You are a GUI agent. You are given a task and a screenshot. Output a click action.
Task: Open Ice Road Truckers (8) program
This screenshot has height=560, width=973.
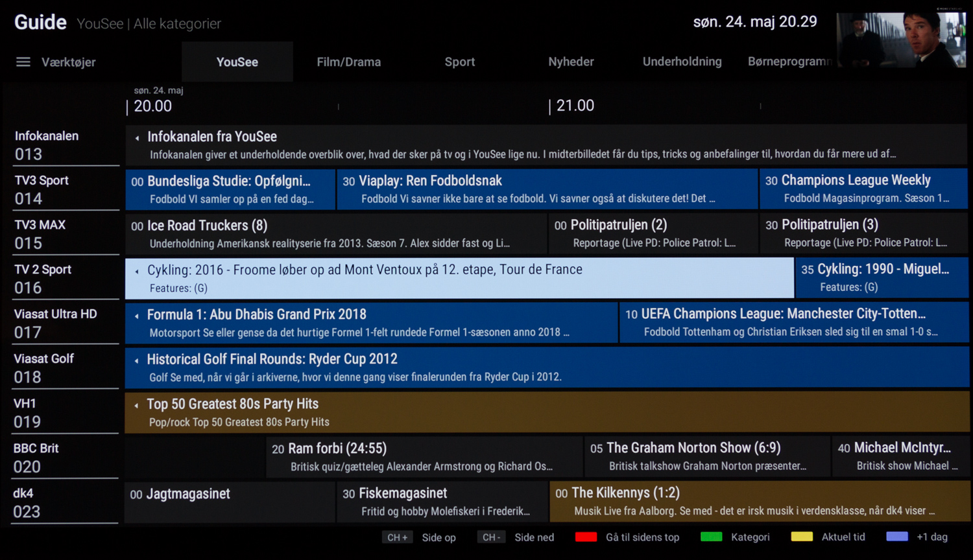[x=336, y=234]
